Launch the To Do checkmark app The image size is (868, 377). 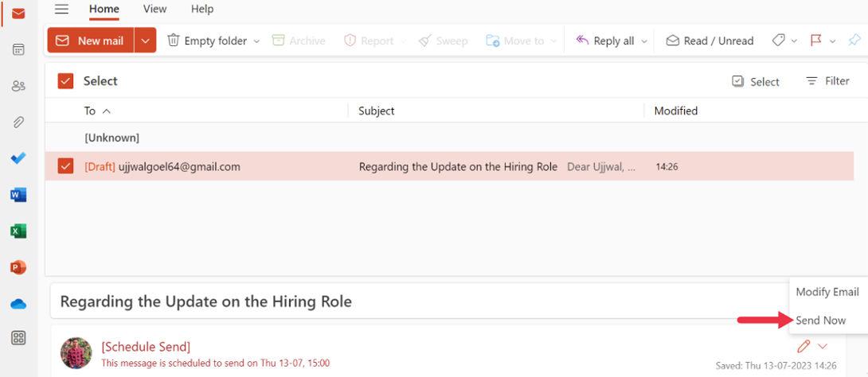18,158
